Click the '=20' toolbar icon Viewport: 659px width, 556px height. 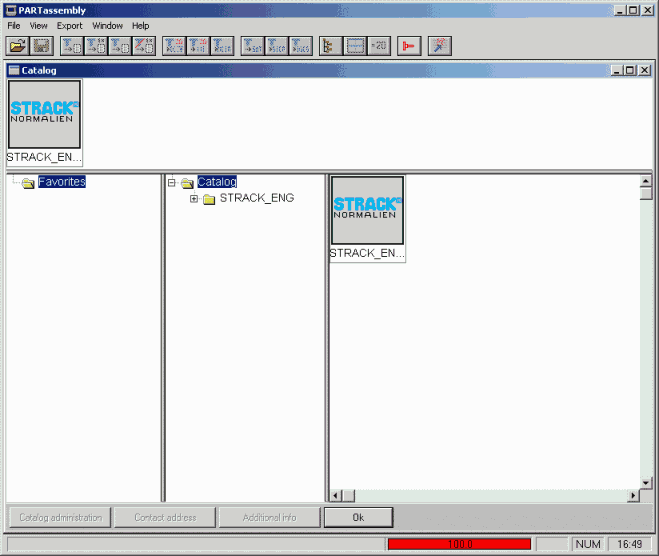379,46
